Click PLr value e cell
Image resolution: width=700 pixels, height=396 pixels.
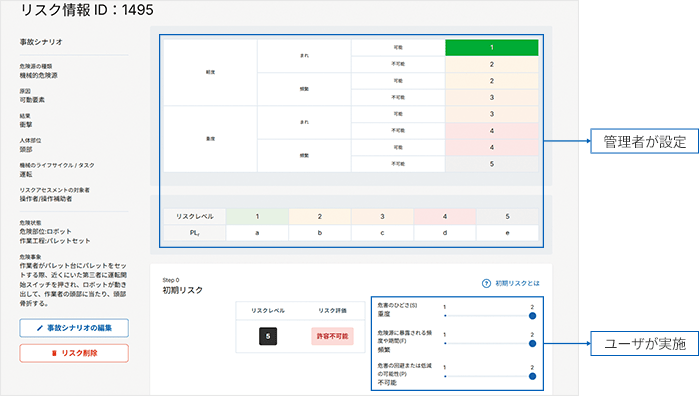tap(507, 233)
